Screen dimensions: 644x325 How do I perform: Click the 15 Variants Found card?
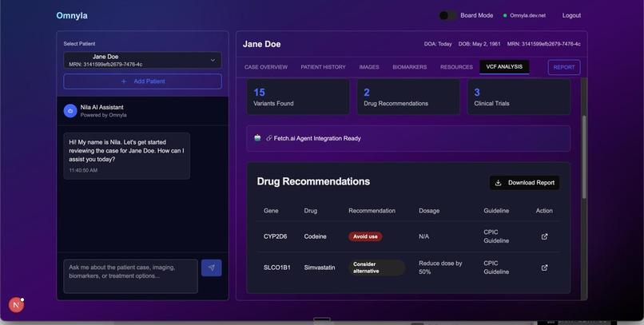point(298,97)
